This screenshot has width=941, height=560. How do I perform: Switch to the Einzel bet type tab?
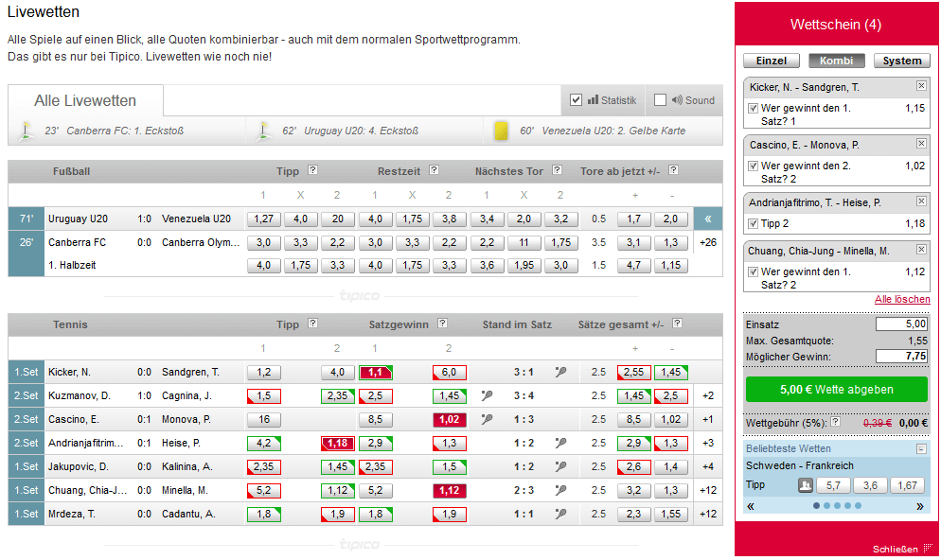point(772,61)
